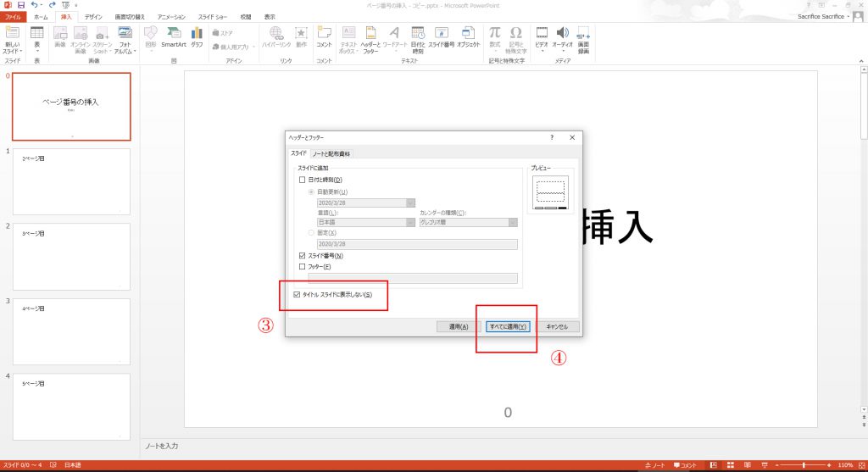Click the fixed date 2020/3/28 input field
This screenshot has height=472, width=868.
coord(417,244)
